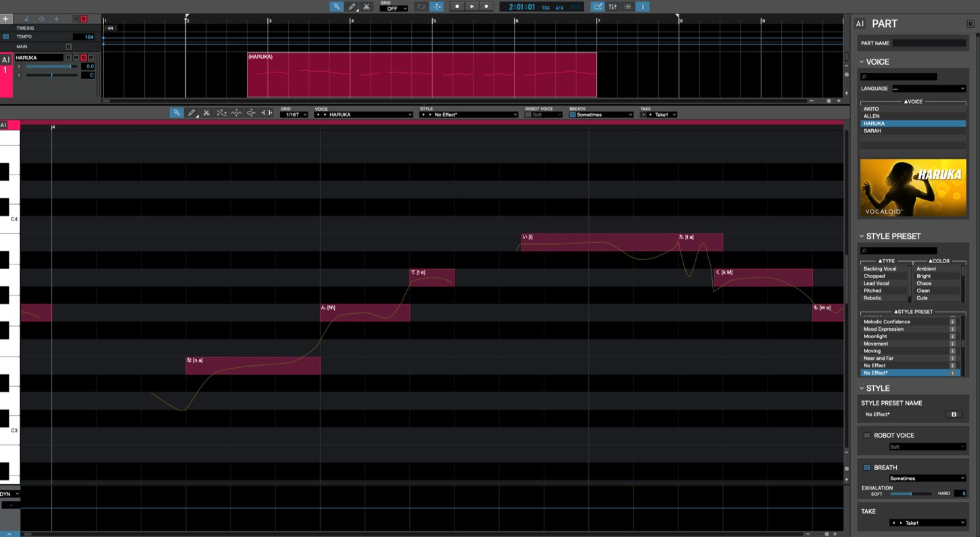
Task: Open the top GRID OFF dropdown
Action: click(394, 9)
